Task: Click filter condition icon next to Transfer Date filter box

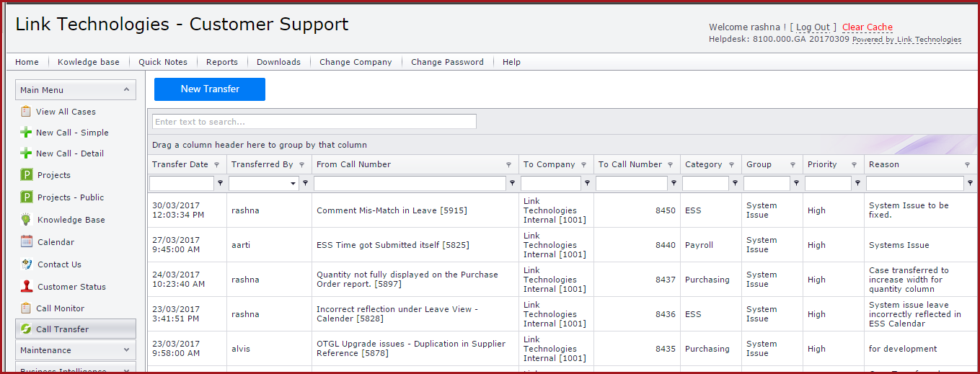Action: pyautogui.click(x=220, y=183)
